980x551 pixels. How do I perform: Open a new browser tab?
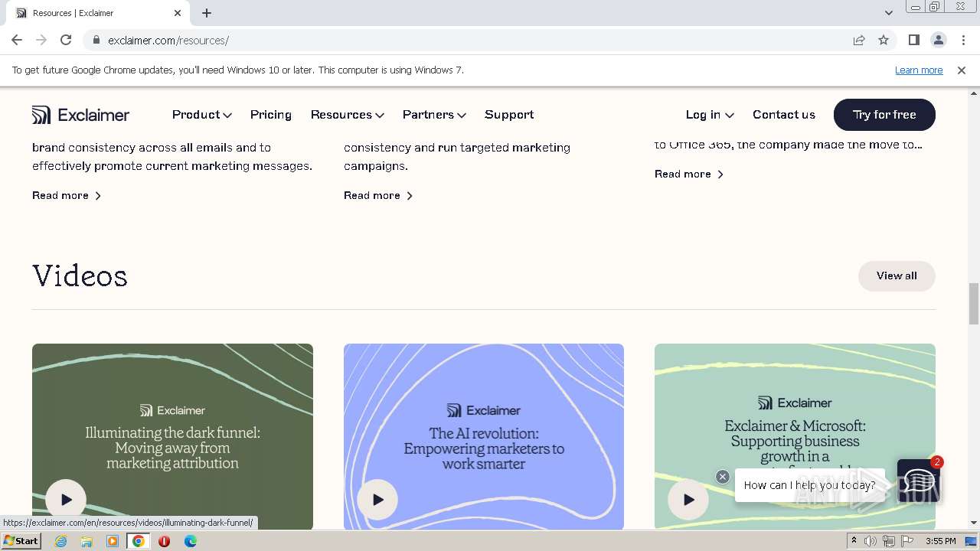pos(207,13)
